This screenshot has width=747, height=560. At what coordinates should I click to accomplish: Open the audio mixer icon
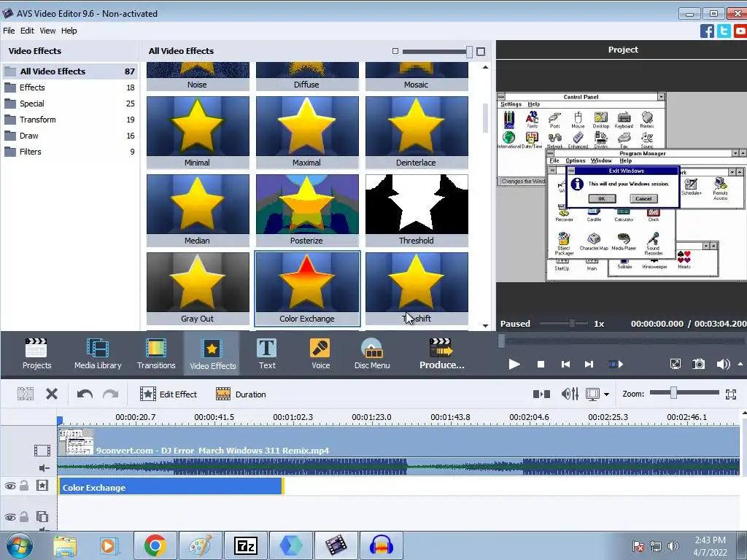click(570, 394)
